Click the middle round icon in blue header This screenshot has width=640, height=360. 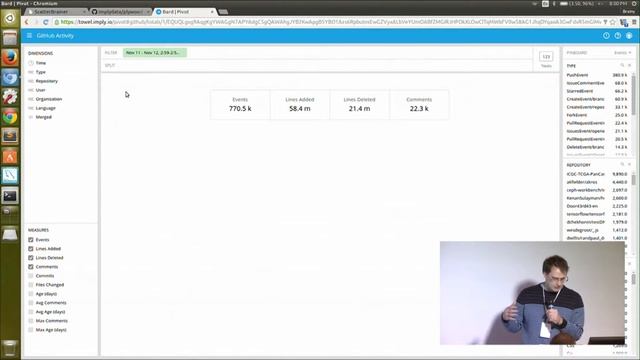point(618,36)
